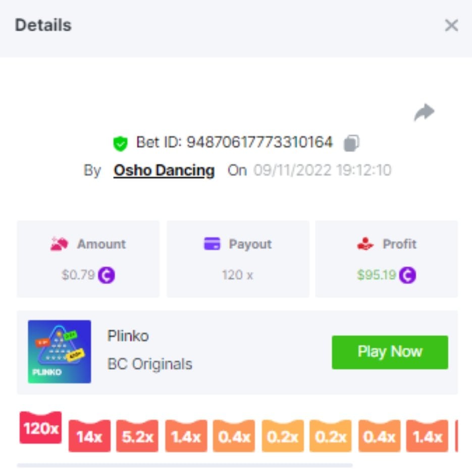Open the Osho Dancing profile link
Screen dimensions: 472x476
click(x=164, y=170)
